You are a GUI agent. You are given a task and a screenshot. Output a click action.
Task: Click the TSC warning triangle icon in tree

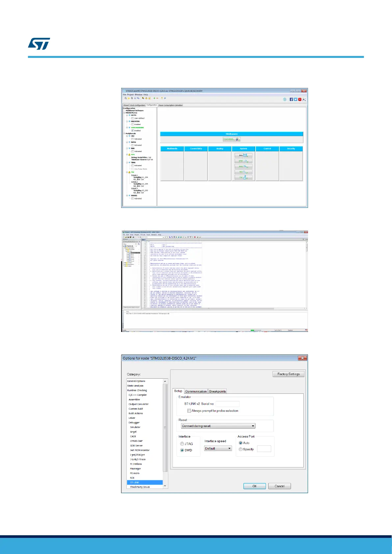pos(130,172)
